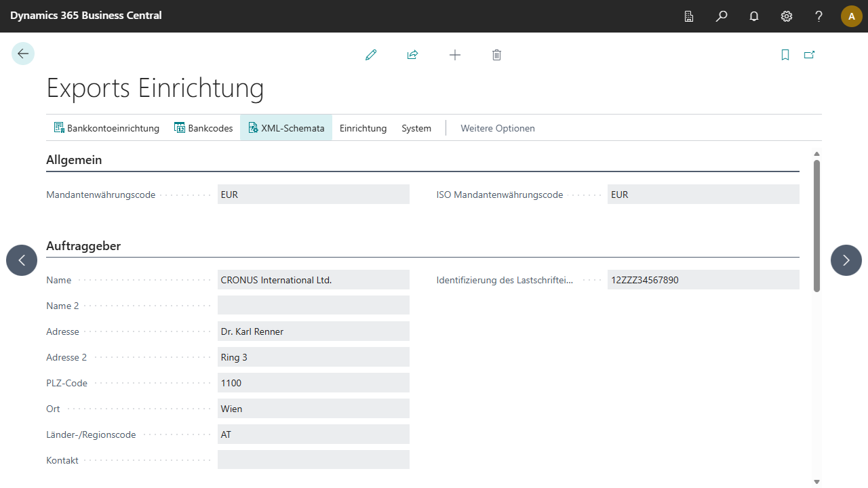Create a new record with the plus icon
The width and height of the screenshot is (868, 488).
(455, 55)
